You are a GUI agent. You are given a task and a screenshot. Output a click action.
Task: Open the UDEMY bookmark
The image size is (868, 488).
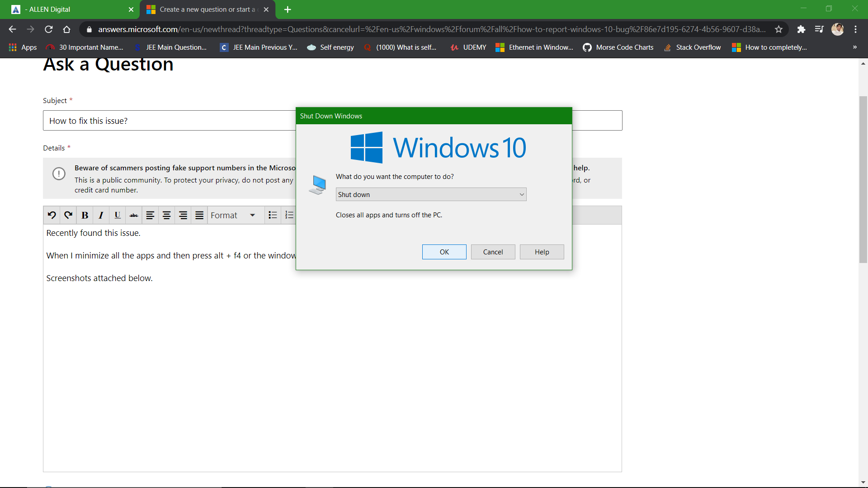click(x=468, y=47)
